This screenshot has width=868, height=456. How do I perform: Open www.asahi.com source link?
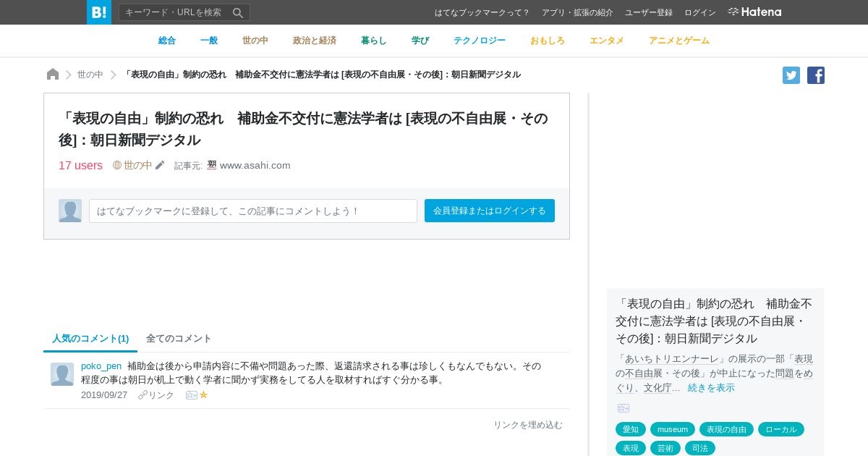coord(255,165)
